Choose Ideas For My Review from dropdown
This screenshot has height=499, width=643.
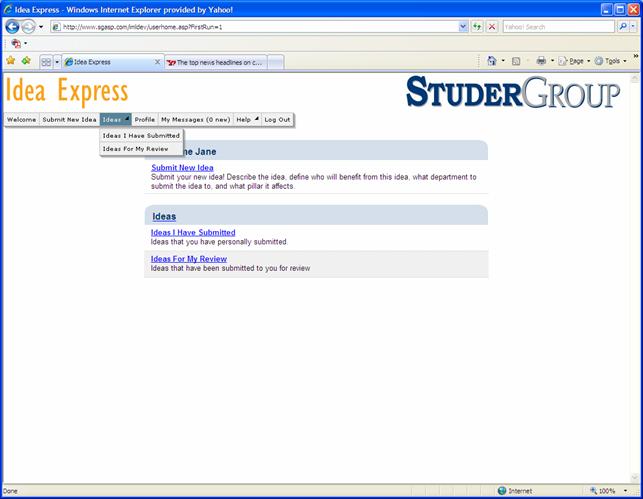click(x=141, y=149)
